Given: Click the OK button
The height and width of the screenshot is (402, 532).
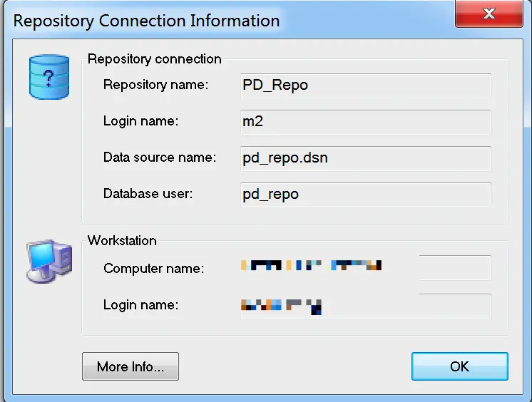Looking at the screenshot, I should coord(460,366).
